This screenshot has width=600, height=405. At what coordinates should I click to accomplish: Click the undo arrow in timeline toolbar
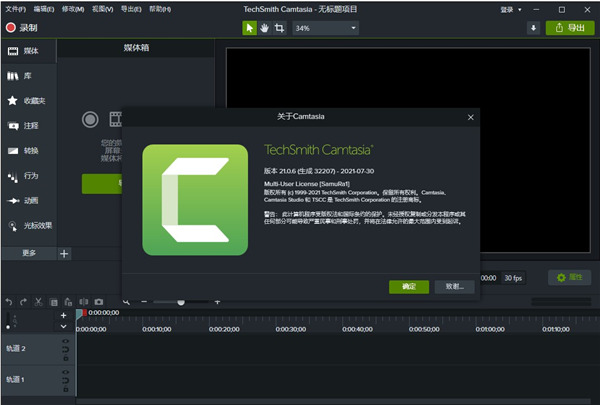(9, 302)
